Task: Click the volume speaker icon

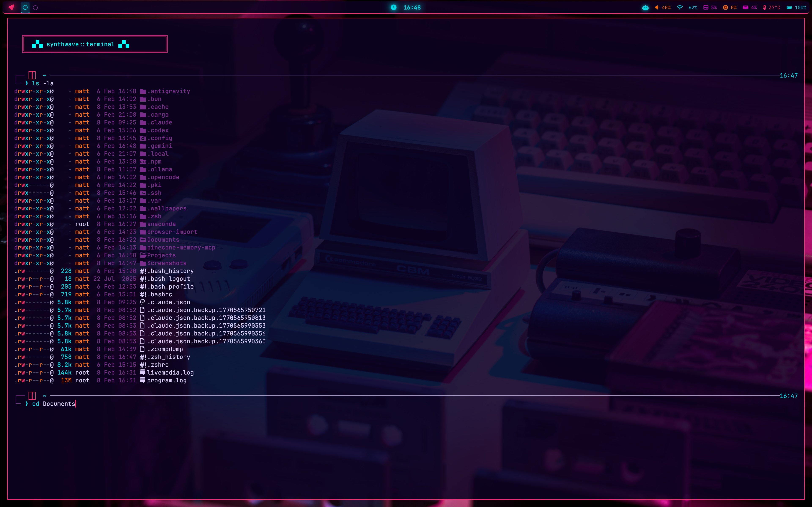Action: coord(657,8)
